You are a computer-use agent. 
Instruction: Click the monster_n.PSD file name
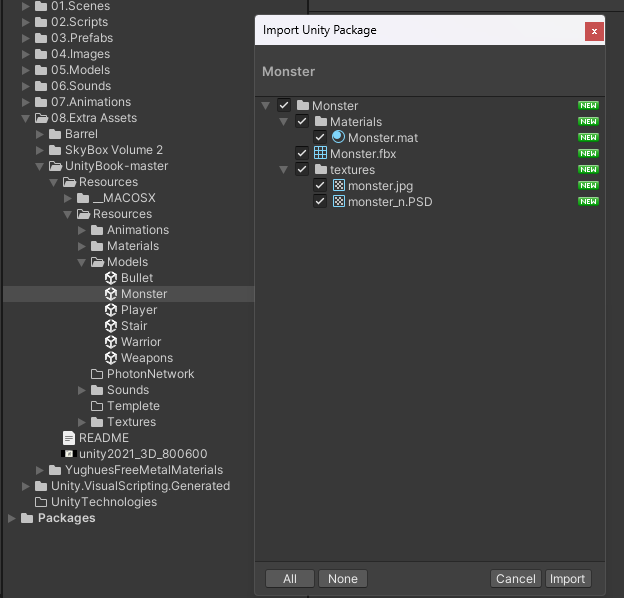pyautogui.click(x=390, y=202)
